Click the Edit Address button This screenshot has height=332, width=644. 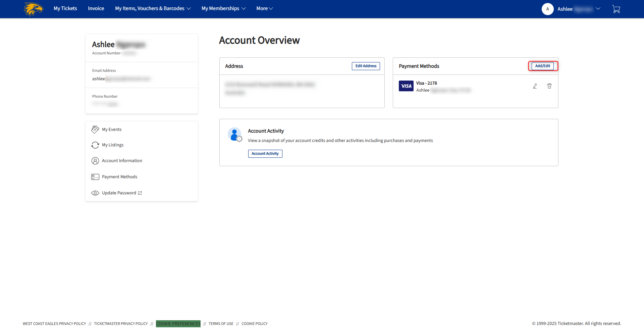366,66
